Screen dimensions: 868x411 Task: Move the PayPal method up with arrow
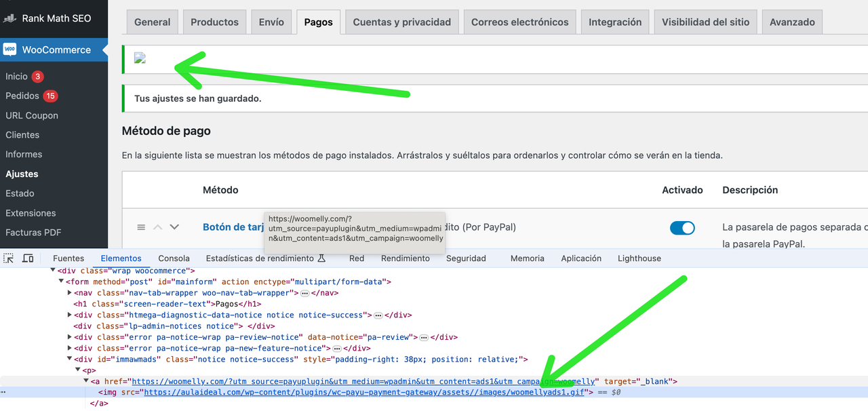coord(158,227)
